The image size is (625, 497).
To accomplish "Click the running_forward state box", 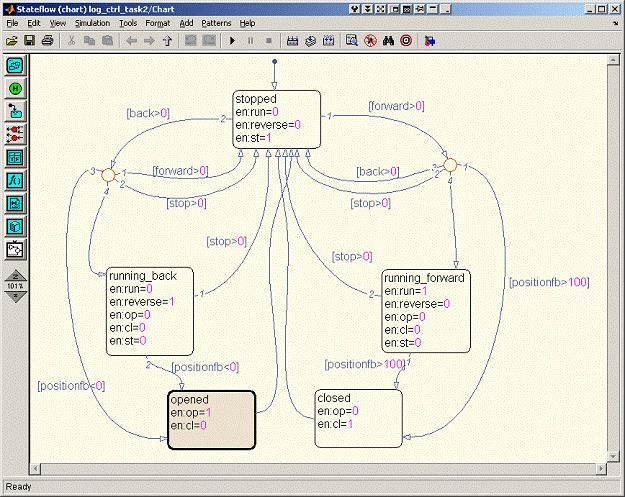I will (425, 310).
